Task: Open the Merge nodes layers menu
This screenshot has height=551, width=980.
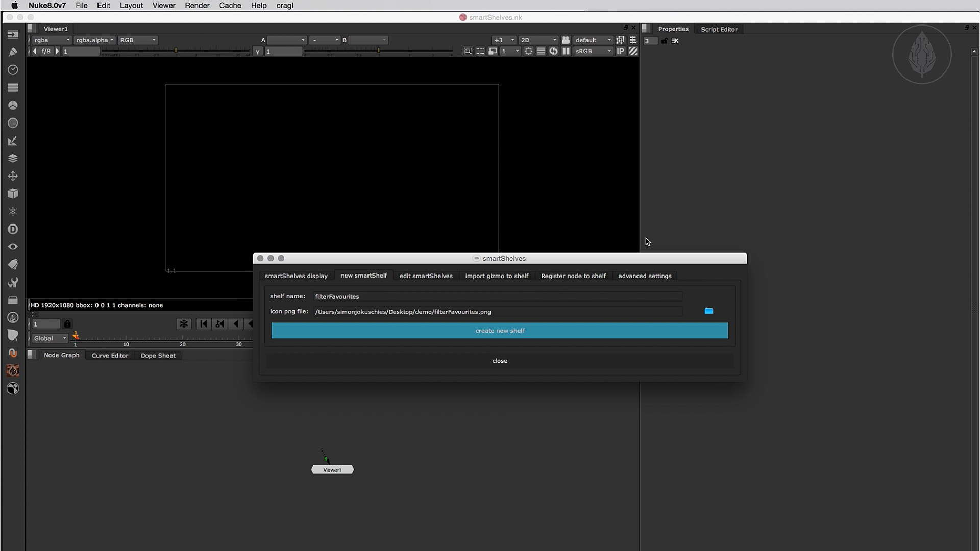Action: coord(13,158)
